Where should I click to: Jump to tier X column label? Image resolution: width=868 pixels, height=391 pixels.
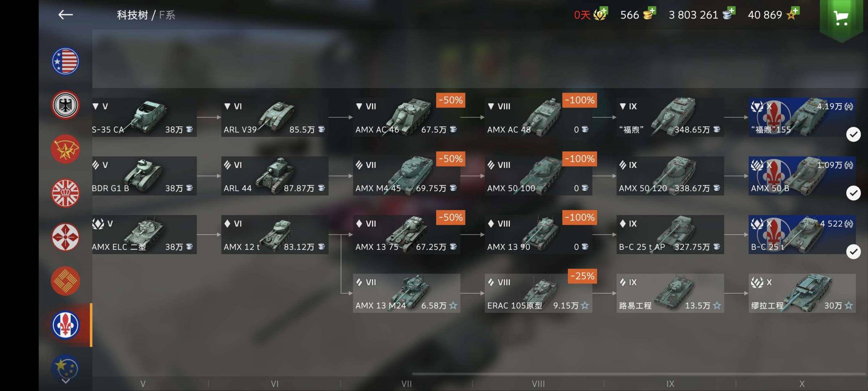click(802, 384)
